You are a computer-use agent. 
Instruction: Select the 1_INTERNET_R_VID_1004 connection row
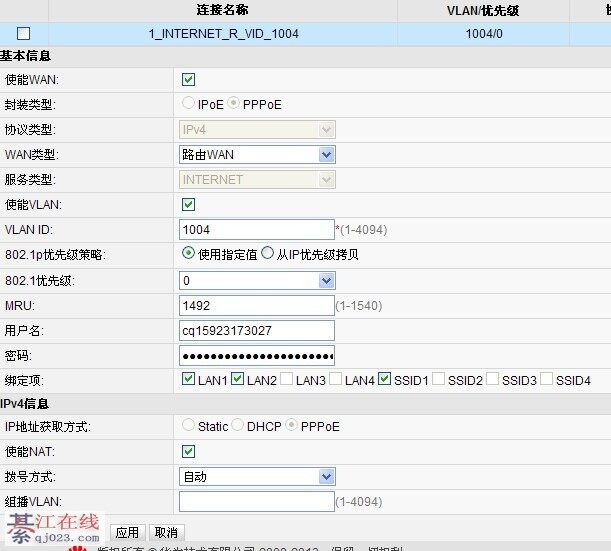click(x=223, y=34)
